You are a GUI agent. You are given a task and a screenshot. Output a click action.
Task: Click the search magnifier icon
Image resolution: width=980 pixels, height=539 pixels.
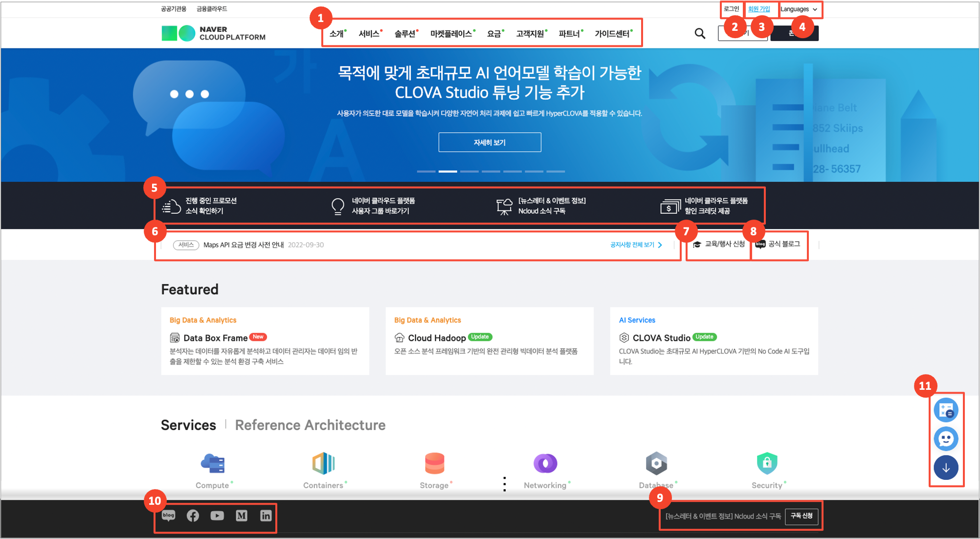pos(700,33)
